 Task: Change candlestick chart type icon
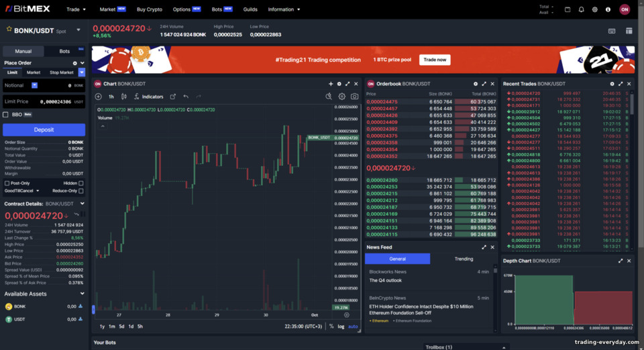[123, 97]
